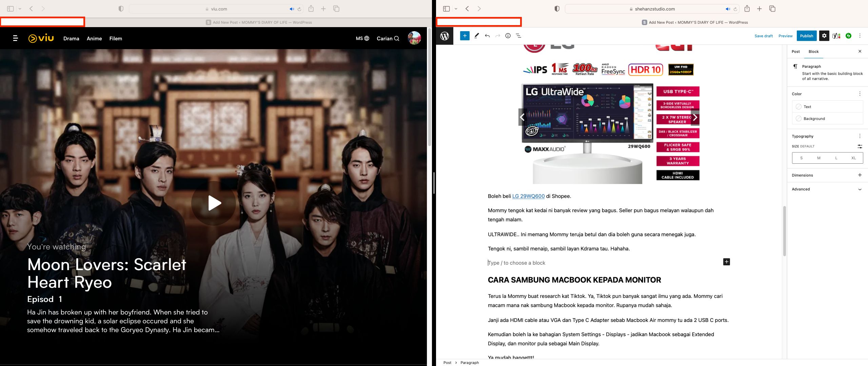Click the shehanzstudio.com address bar
868x366 pixels.
(652, 9)
